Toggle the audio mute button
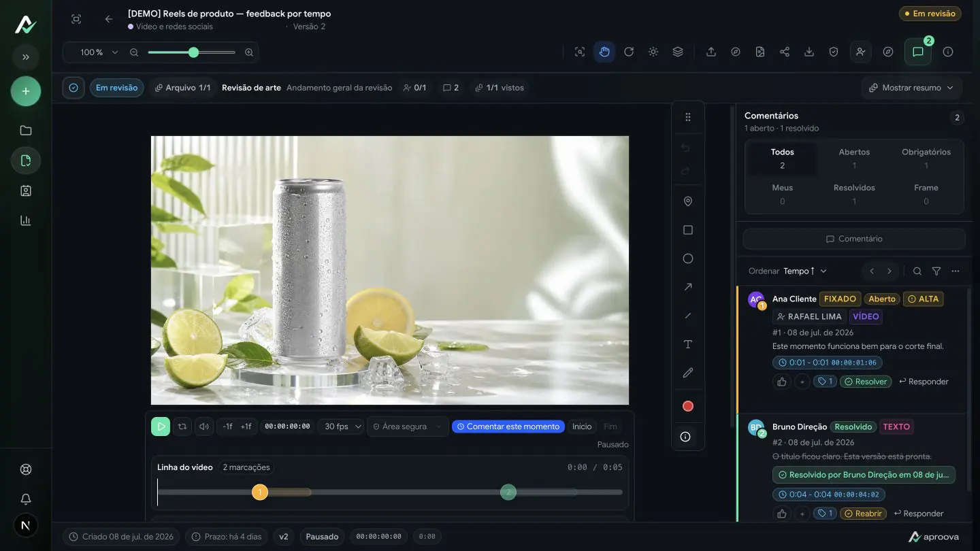Viewport: 980px width, 551px height. 204,427
